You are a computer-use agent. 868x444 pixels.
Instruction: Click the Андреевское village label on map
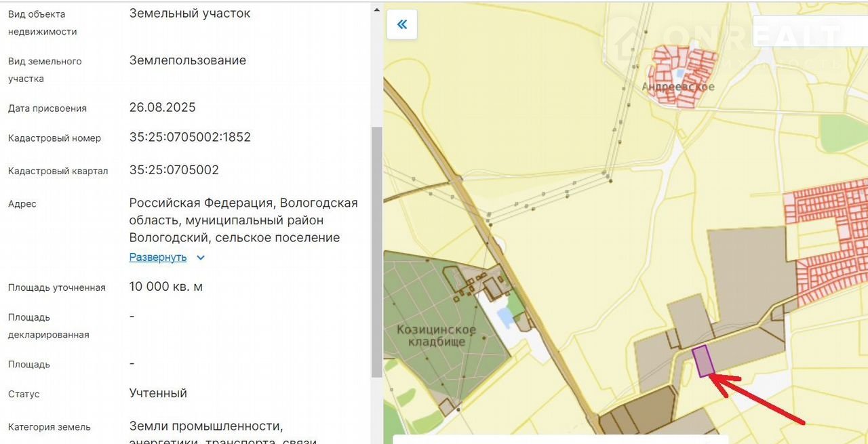677,87
